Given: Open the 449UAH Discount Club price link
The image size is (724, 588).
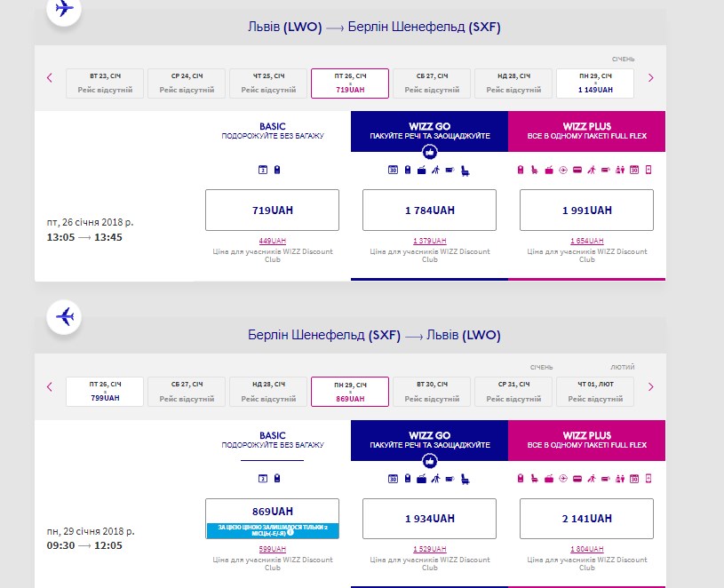Looking at the screenshot, I should tap(272, 241).
